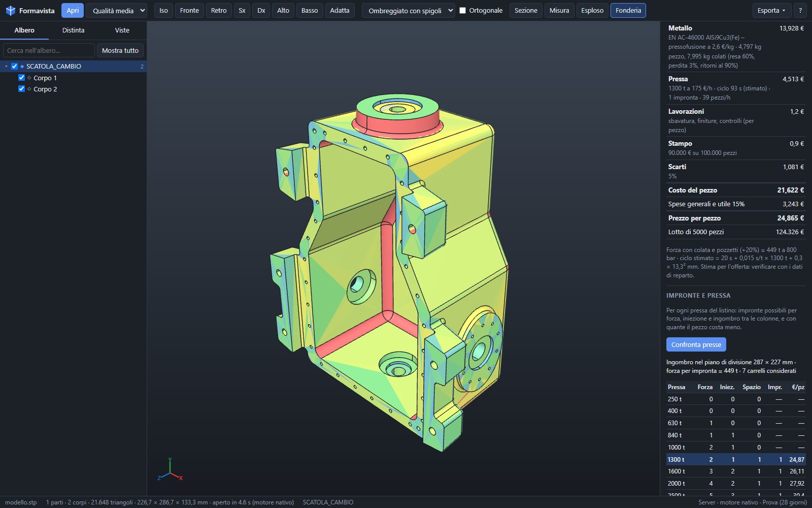The width and height of the screenshot is (812, 508).
Task: Open help with the question mark button
Action: tap(800, 10)
